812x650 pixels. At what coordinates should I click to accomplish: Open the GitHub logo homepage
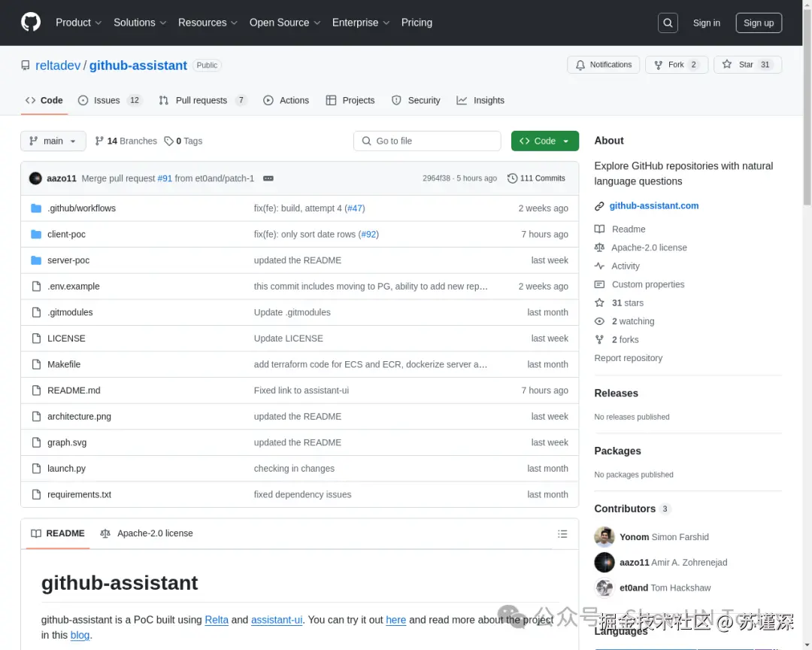pos(31,23)
